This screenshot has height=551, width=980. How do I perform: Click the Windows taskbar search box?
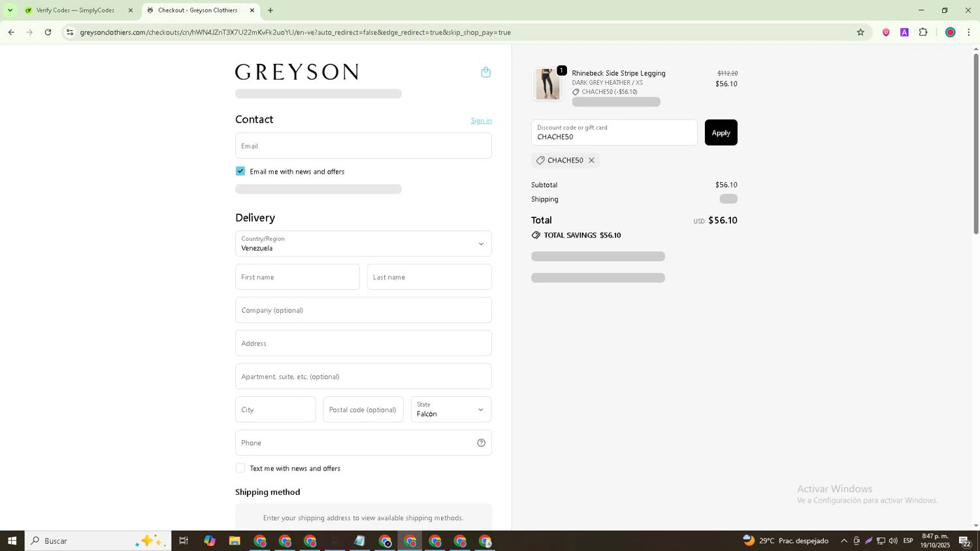98,541
